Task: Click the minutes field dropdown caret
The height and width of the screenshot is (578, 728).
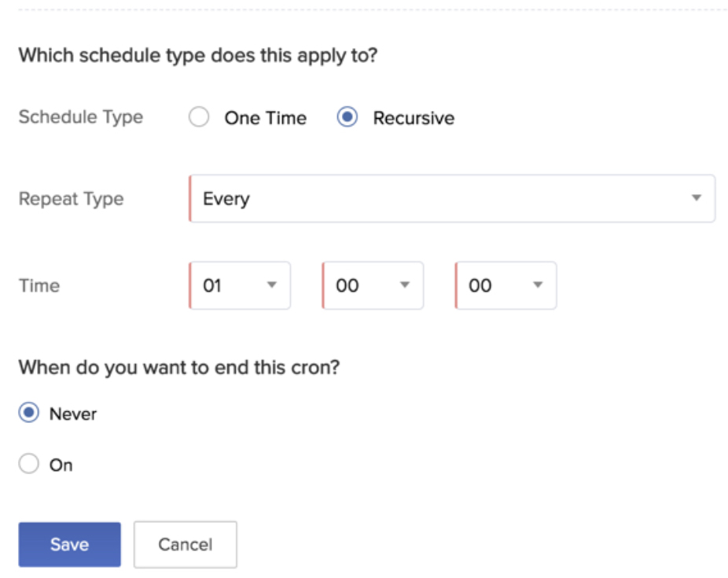Action: 404,285
